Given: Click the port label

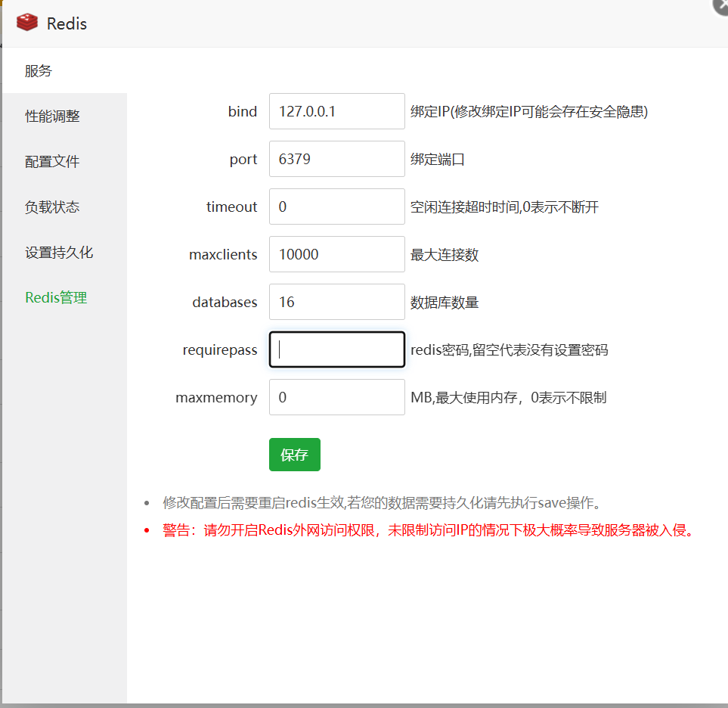Looking at the screenshot, I should click(243, 160).
